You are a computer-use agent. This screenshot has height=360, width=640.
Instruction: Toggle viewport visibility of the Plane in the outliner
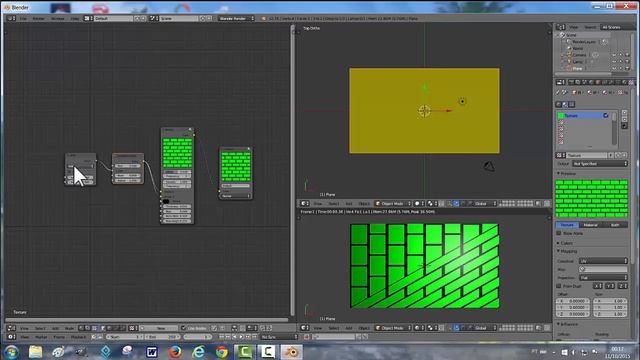[x=614, y=68]
